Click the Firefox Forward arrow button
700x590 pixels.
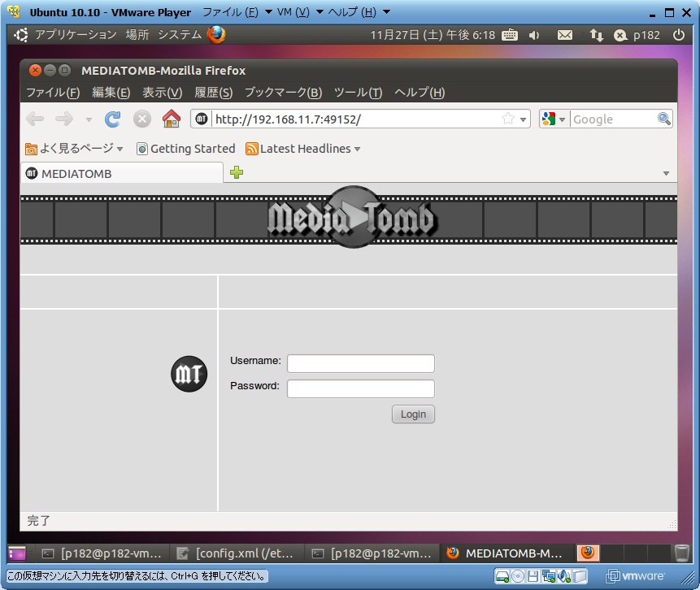pyautogui.click(x=64, y=119)
